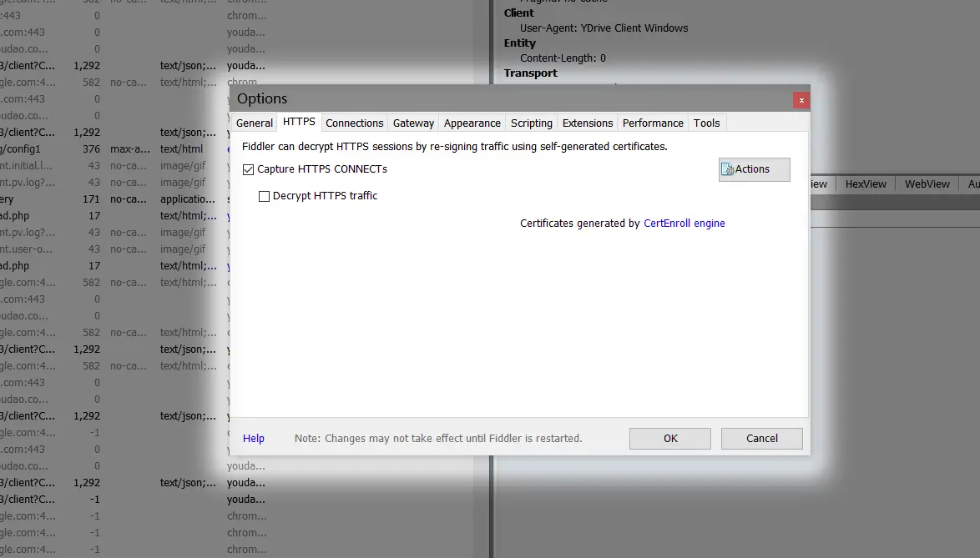
Task: Confirm with the OK button
Action: pos(670,438)
